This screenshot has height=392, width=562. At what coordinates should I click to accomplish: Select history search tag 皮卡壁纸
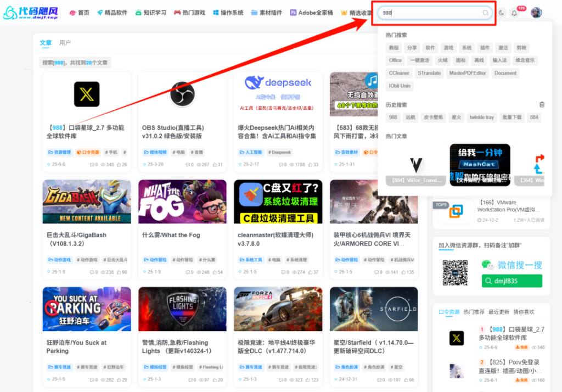coord(434,117)
